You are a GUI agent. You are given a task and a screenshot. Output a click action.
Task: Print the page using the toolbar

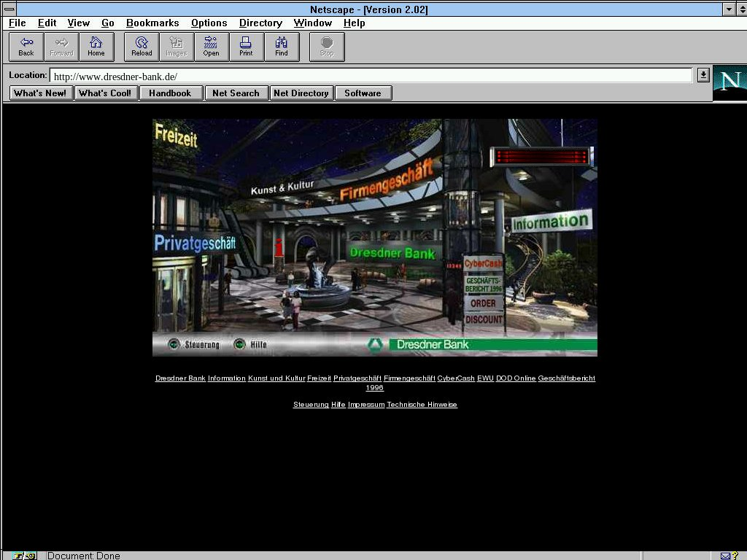[x=246, y=47]
